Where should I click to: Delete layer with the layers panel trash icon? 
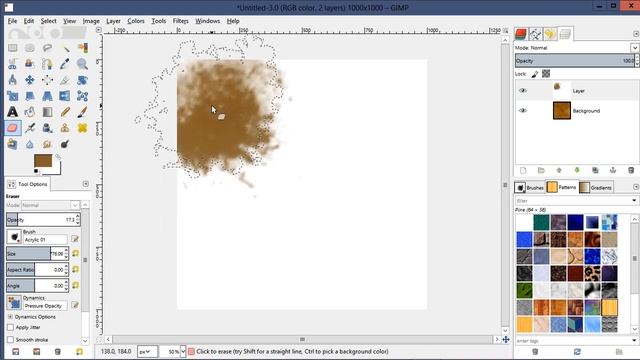point(631,170)
